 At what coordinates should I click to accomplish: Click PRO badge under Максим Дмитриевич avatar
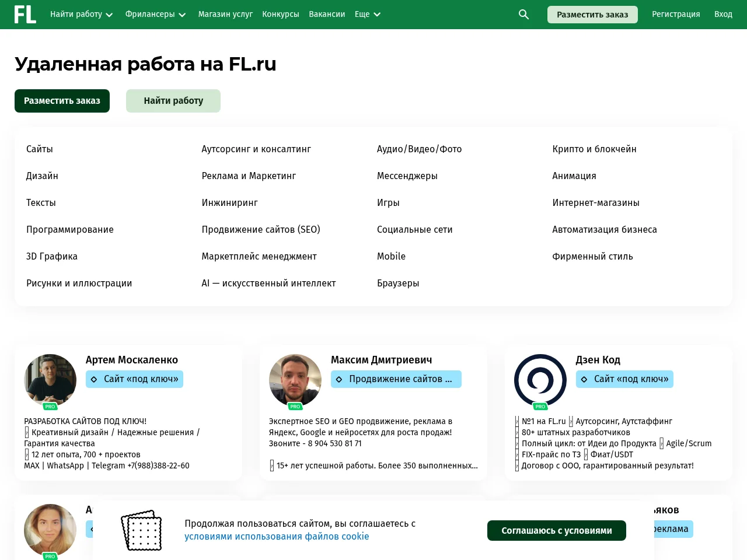click(295, 407)
